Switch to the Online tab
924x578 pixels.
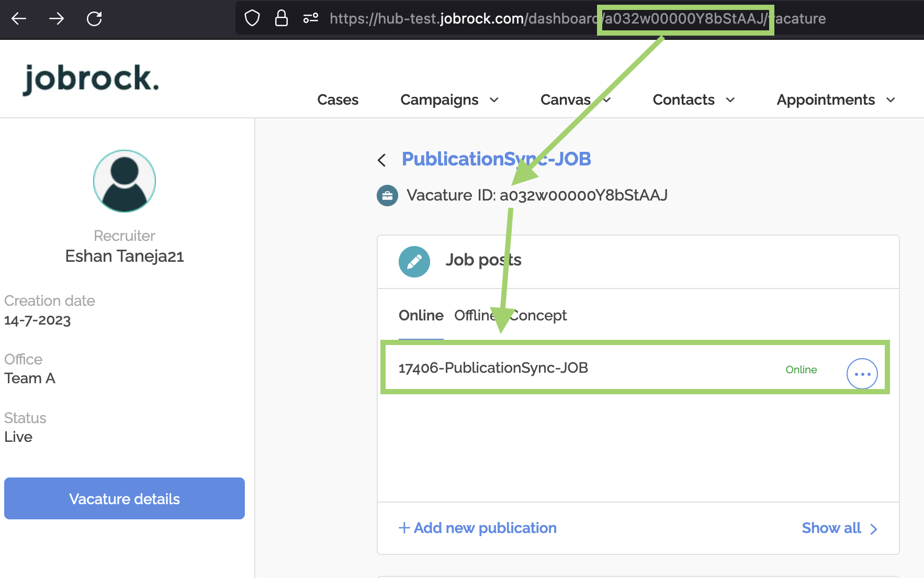421,315
